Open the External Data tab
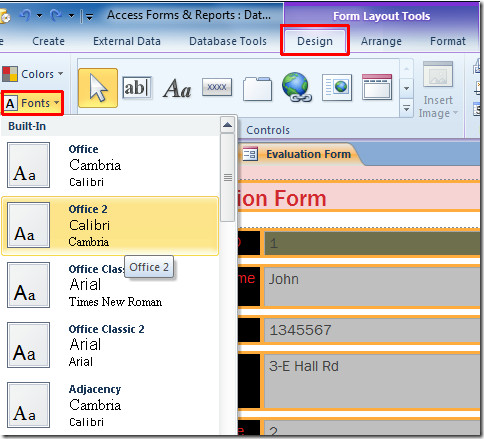The height and width of the screenshot is (439, 484). point(127,41)
